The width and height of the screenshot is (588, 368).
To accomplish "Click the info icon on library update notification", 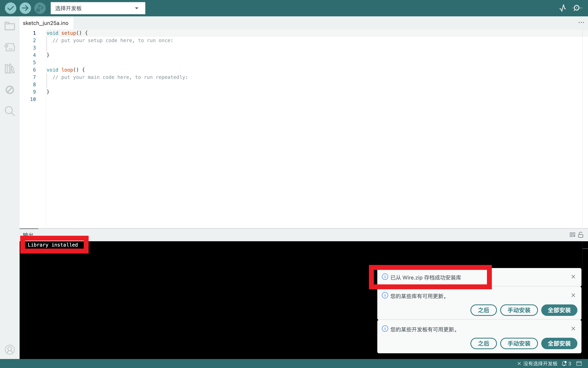I will click(385, 295).
